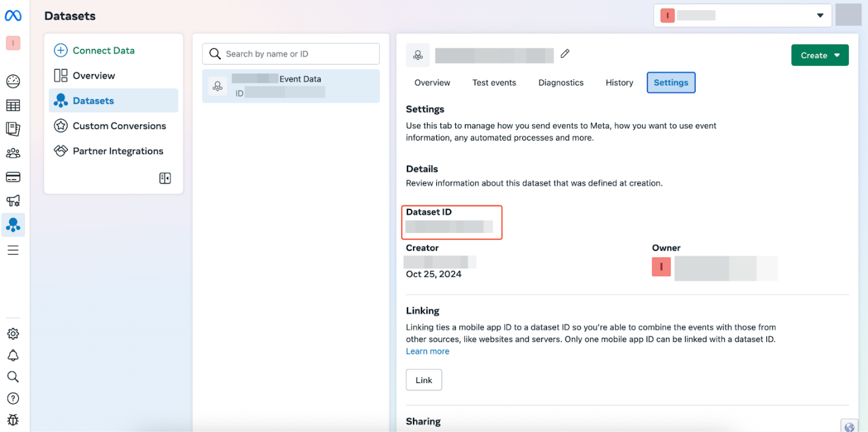This screenshot has height=432, width=868.
Task: Open the Ads Reporting grid icon
Action: [13, 104]
